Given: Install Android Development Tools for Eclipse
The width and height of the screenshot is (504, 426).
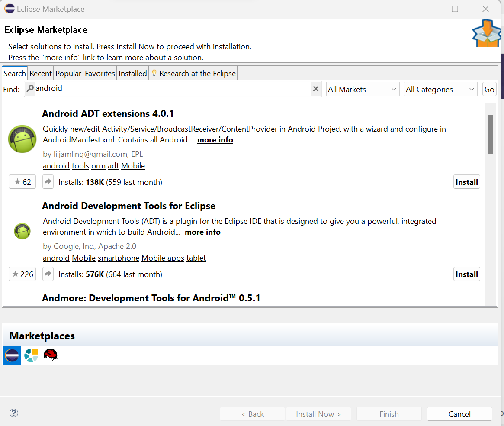Looking at the screenshot, I should (x=466, y=274).
